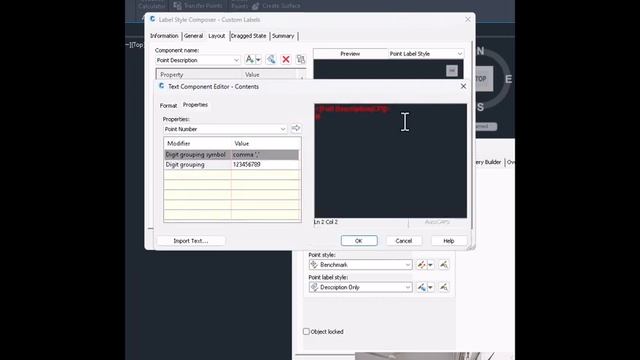The image size is (640, 360).
Task: Open the Description Only label style dropdown
Action: pos(407,287)
